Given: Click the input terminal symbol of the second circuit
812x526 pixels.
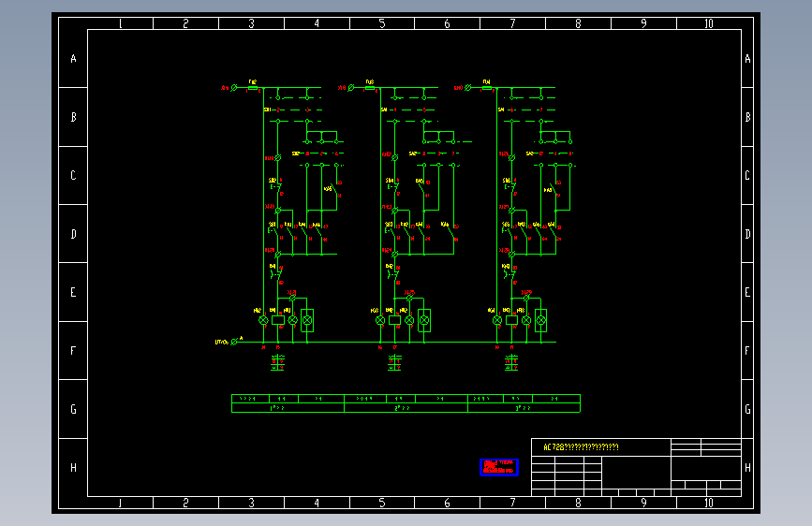Looking at the screenshot, I should click(351, 88).
